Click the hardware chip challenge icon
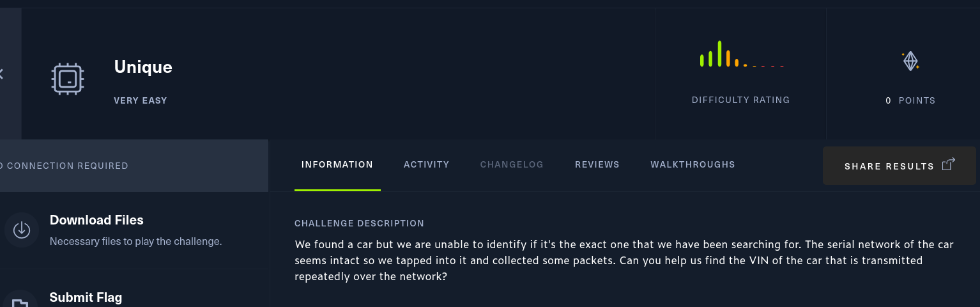Viewport: 980px width, 307px height. (68, 79)
